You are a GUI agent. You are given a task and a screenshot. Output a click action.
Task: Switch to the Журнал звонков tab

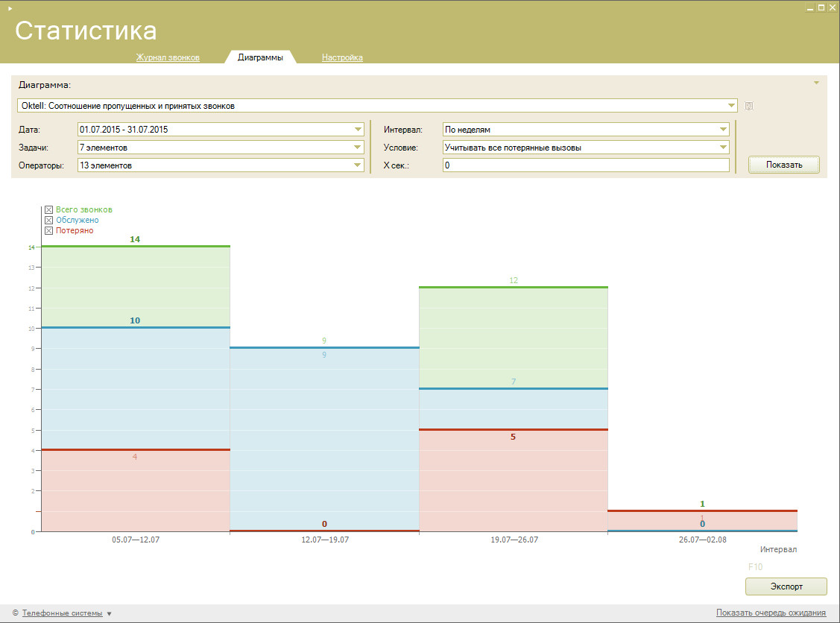[x=168, y=57]
